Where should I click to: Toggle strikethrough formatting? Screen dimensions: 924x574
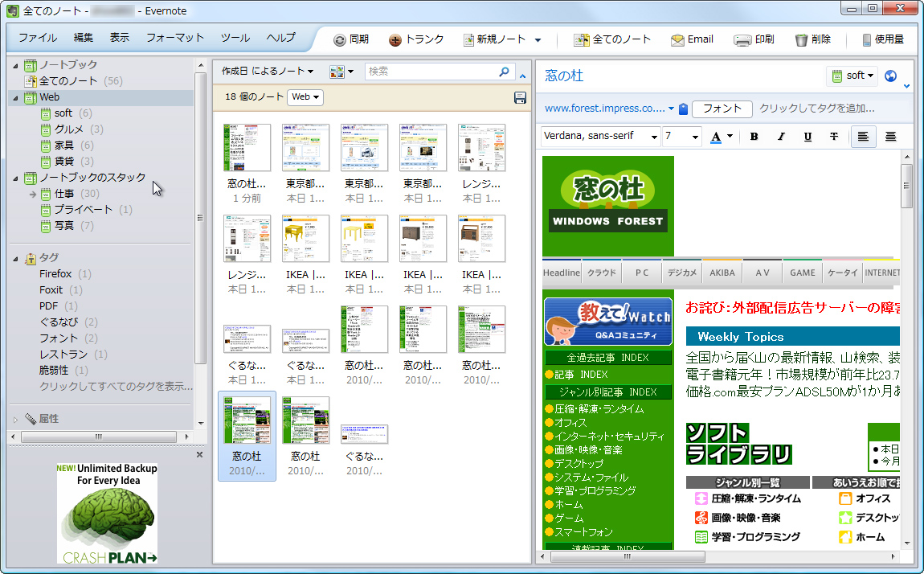[x=834, y=137]
